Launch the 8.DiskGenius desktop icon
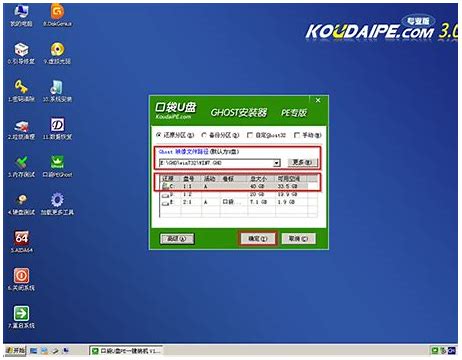The width and height of the screenshot is (462, 360). 57,15
